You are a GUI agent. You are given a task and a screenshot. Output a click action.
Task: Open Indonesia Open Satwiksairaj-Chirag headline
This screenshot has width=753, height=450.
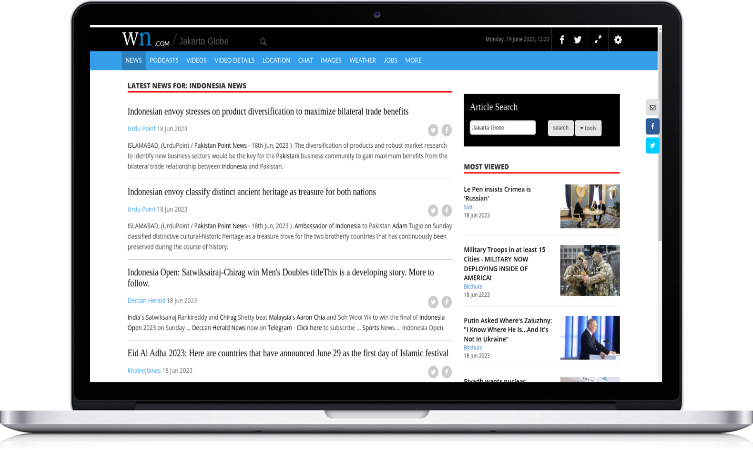click(x=281, y=278)
